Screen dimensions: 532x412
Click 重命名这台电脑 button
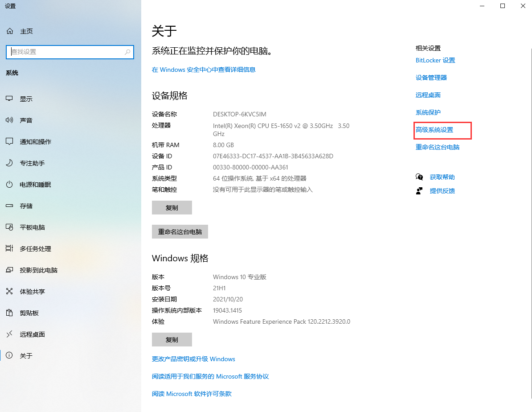180,231
